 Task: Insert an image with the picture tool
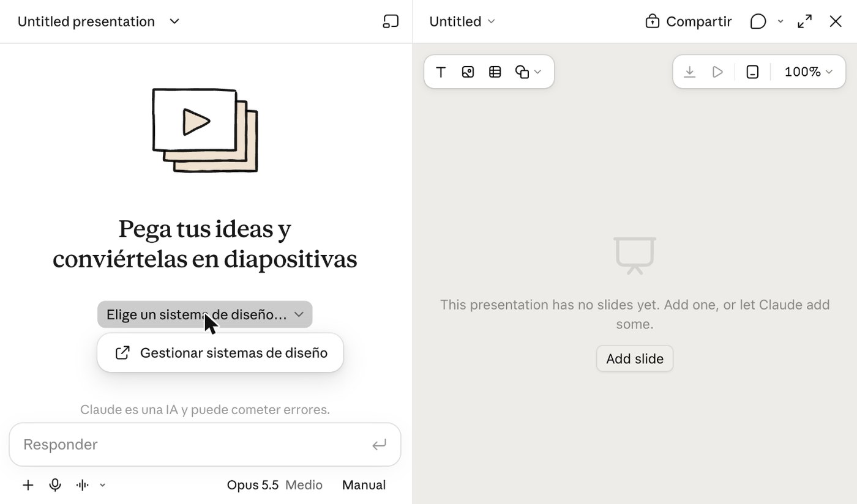468,72
